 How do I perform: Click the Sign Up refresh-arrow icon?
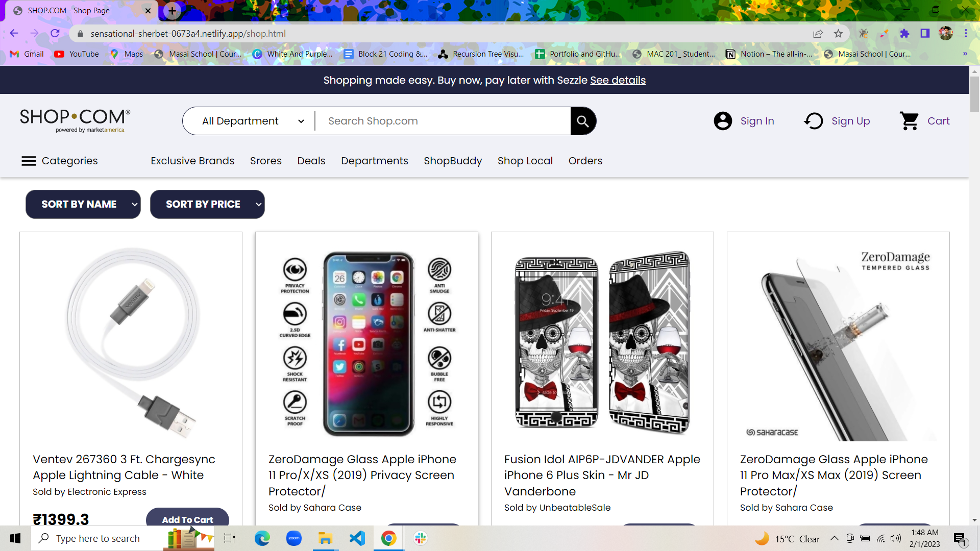pyautogui.click(x=814, y=121)
